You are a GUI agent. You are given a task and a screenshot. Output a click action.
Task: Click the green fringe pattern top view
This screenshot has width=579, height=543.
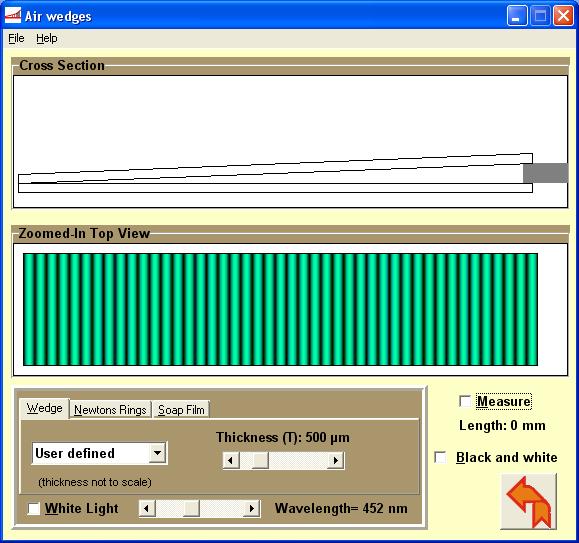pos(280,309)
